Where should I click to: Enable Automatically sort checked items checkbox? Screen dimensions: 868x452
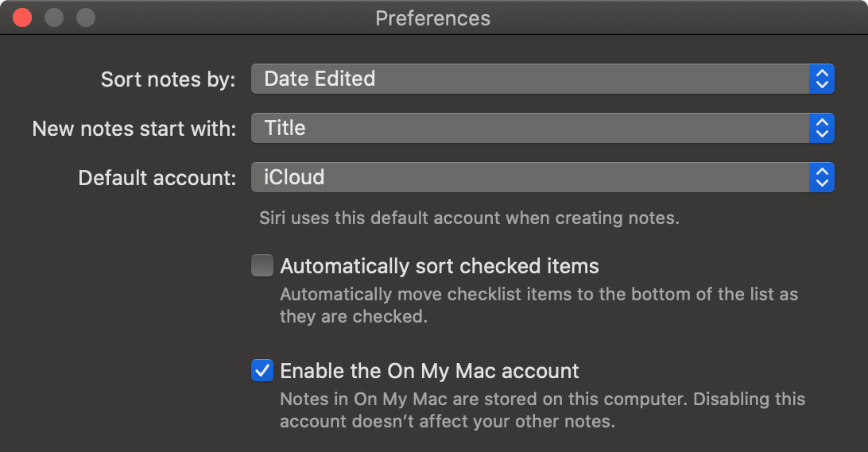(x=262, y=265)
